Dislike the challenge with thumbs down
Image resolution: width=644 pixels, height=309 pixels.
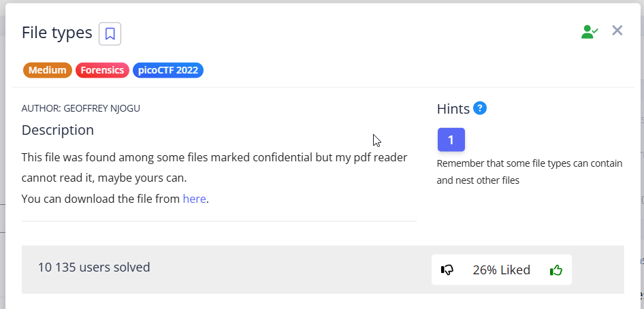(x=447, y=270)
